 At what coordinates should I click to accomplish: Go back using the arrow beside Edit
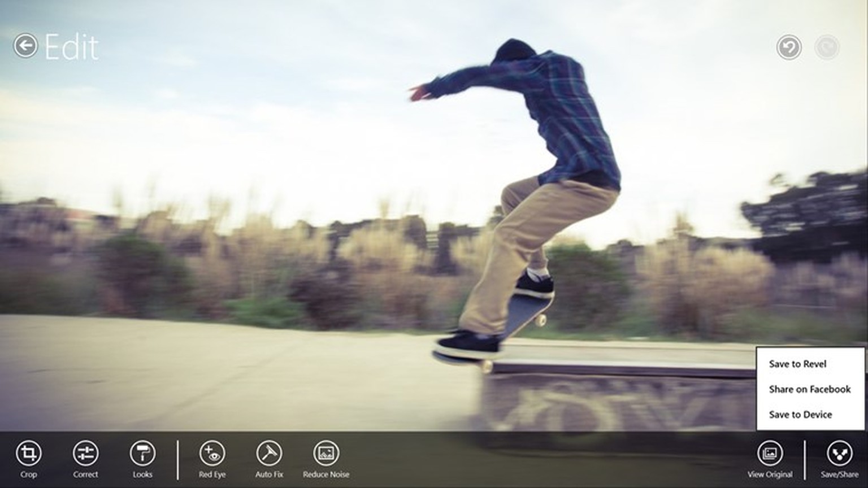pos(25,46)
